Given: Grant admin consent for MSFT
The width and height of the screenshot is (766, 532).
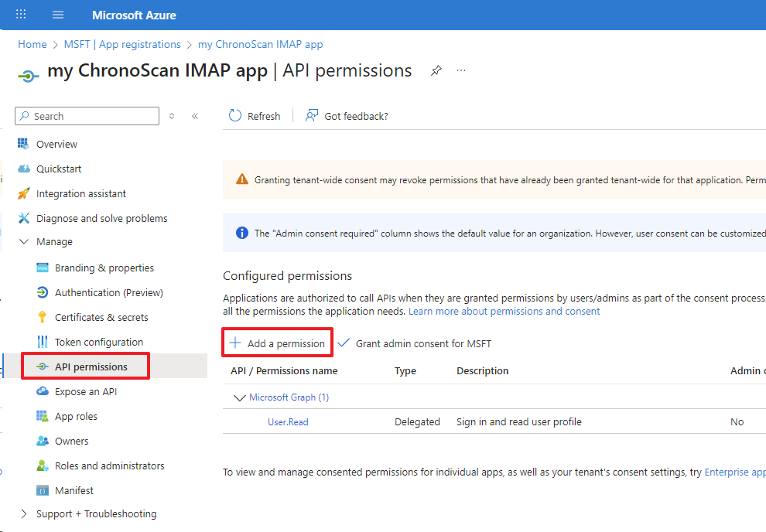Looking at the screenshot, I should tap(415, 343).
